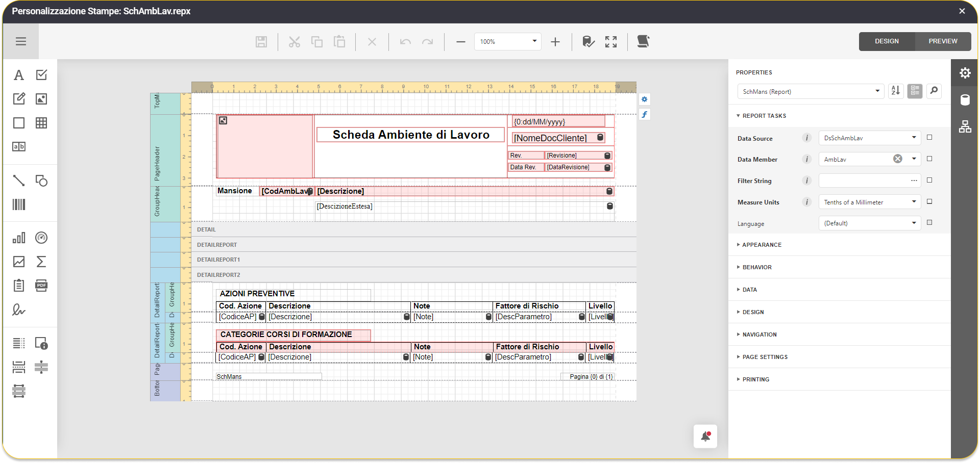Switch to the Preview tab
980x463 pixels.
[x=943, y=41]
